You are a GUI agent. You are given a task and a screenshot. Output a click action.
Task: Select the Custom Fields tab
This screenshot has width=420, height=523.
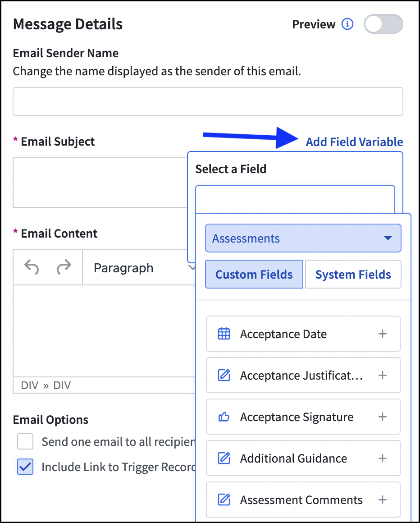pyautogui.click(x=254, y=274)
